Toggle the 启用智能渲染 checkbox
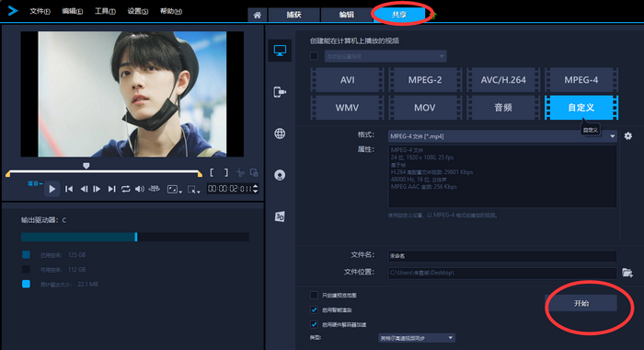This screenshot has height=350, width=644. [315, 309]
